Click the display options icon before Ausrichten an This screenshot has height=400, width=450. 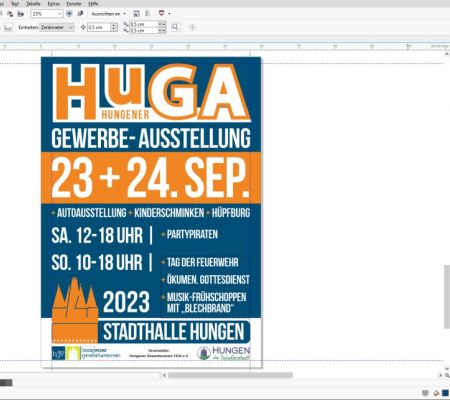(80, 14)
